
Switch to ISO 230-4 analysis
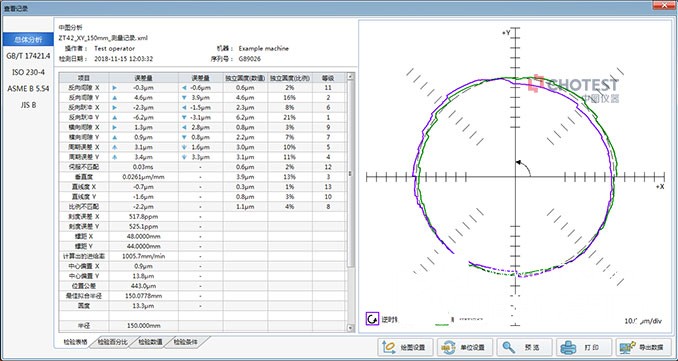click(28, 72)
